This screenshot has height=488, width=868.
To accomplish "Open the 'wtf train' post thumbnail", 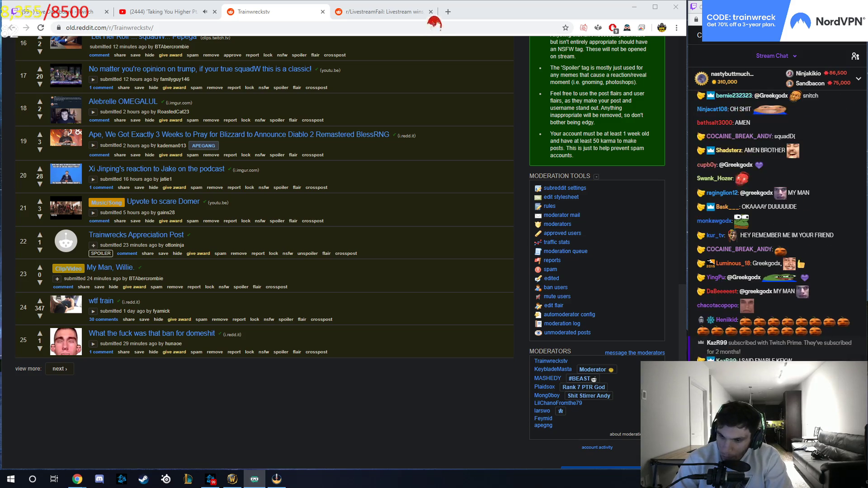I will (x=66, y=305).
